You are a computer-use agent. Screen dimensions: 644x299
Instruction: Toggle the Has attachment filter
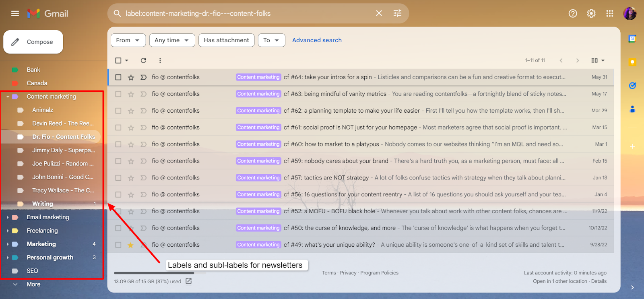tap(226, 40)
